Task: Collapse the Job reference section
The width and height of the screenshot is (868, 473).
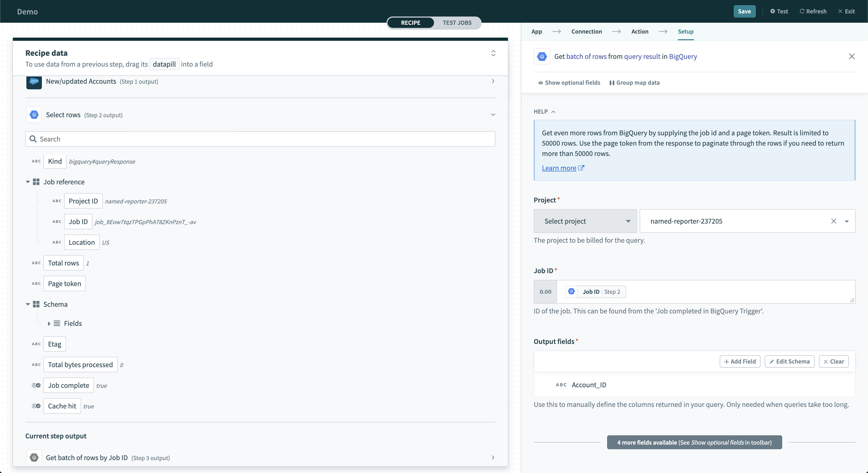Action: pyautogui.click(x=27, y=182)
